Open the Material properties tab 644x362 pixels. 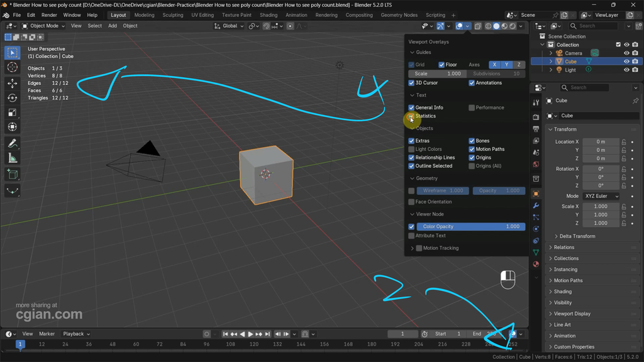click(536, 264)
